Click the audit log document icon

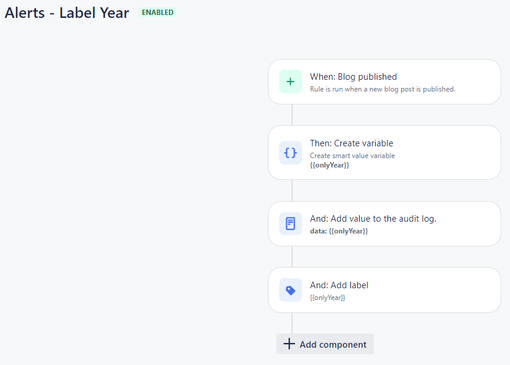pyautogui.click(x=290, y=224)
